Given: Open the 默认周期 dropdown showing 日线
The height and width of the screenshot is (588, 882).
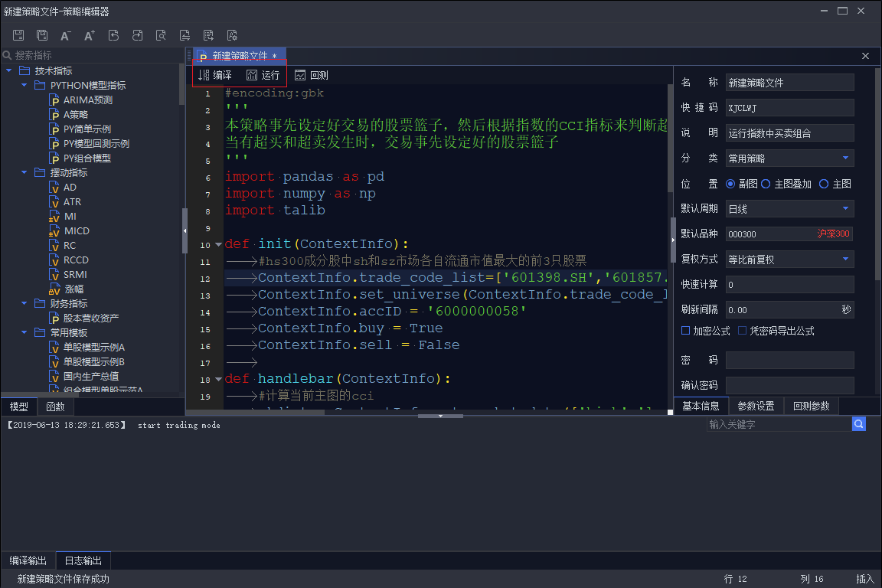Looking at the screenshot, I should click(789, 209).
